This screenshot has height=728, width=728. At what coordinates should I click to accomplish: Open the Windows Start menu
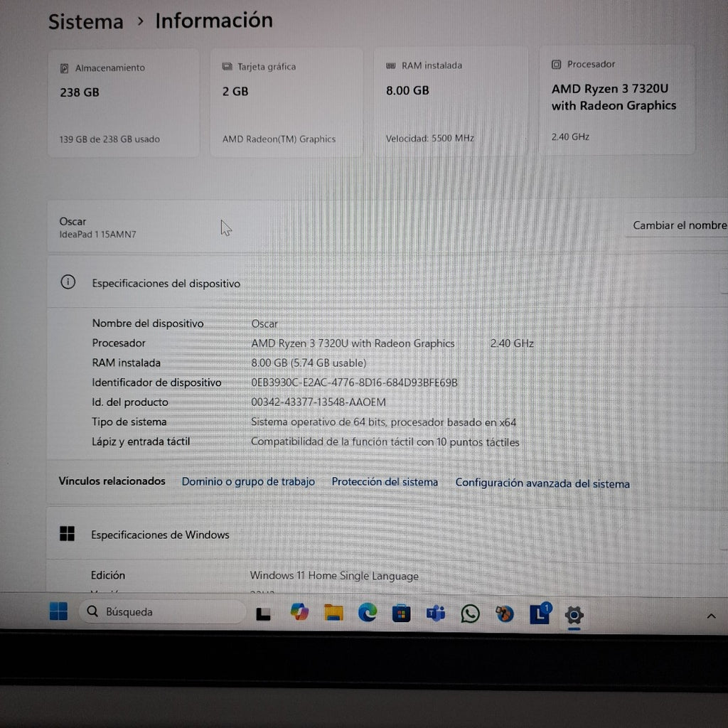tap(58, 611)
